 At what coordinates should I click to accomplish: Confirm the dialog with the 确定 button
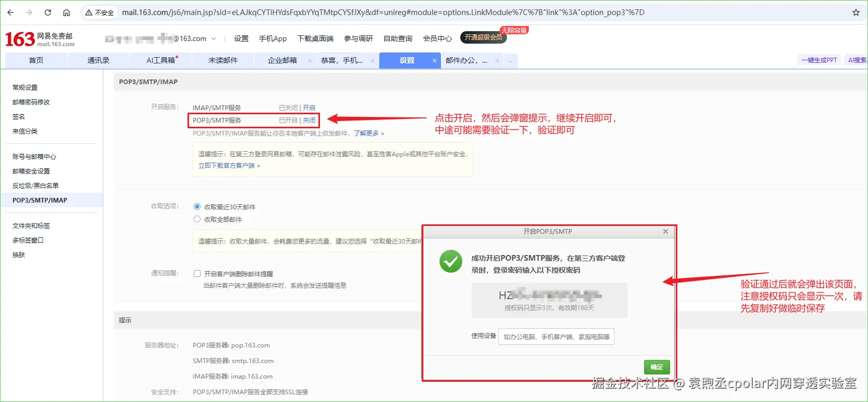click(657, 367)
